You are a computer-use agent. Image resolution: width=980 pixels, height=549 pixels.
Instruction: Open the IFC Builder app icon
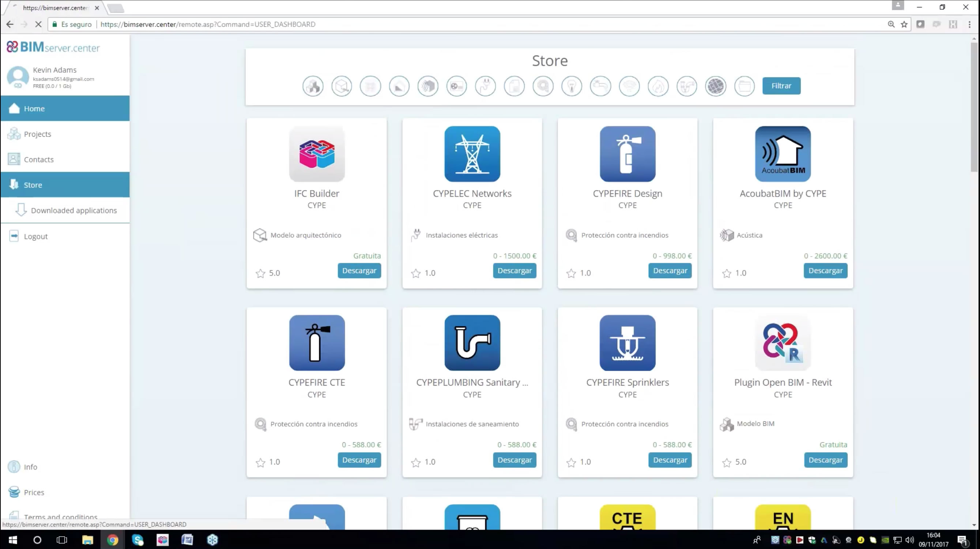(317, 154)
